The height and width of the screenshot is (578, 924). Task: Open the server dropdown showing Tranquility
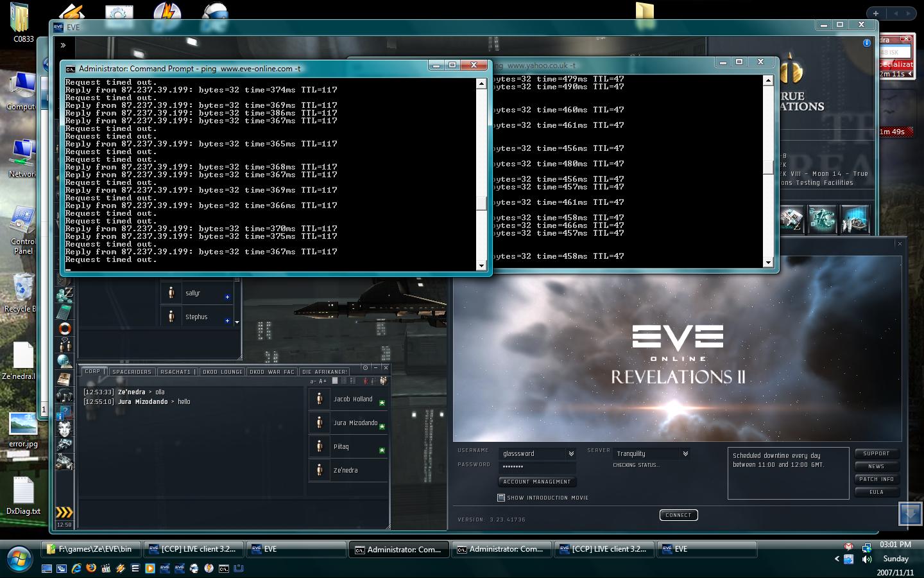[x=685, y=453]
